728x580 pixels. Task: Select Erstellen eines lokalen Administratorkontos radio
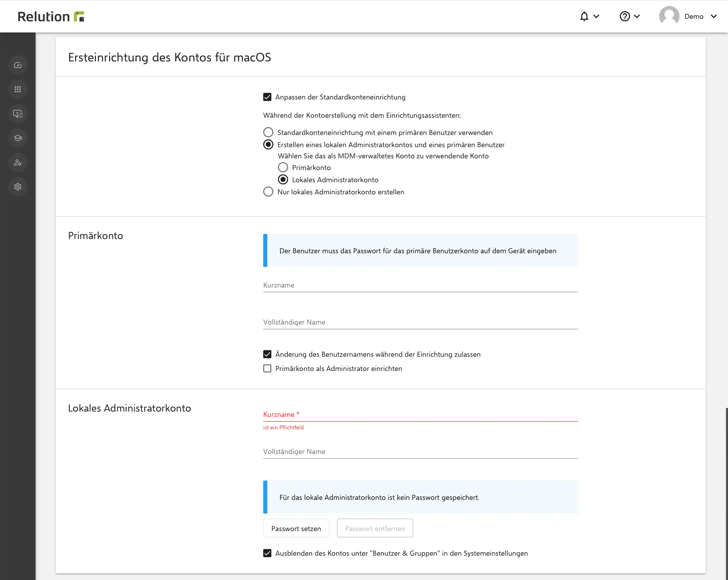[x=268, y=145]
